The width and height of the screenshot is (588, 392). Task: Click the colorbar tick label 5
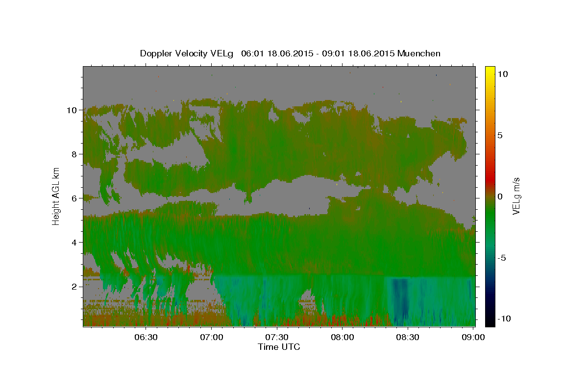click(500, 135)
